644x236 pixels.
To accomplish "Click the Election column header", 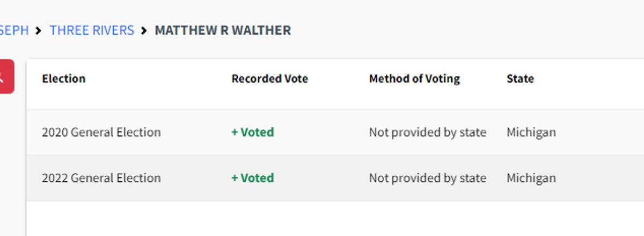I will click(64, 78).
